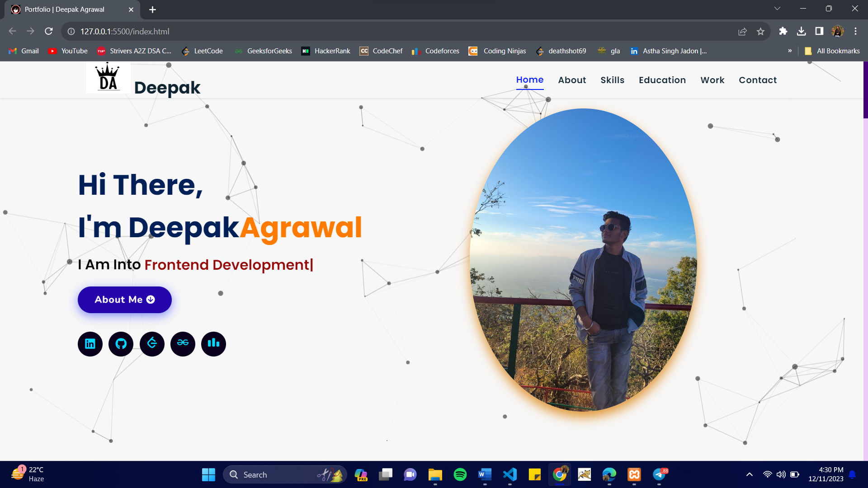This screenshot has width=868, height=488.
Task: Open Chrome's three-dot menu
Action: point(855,32)
